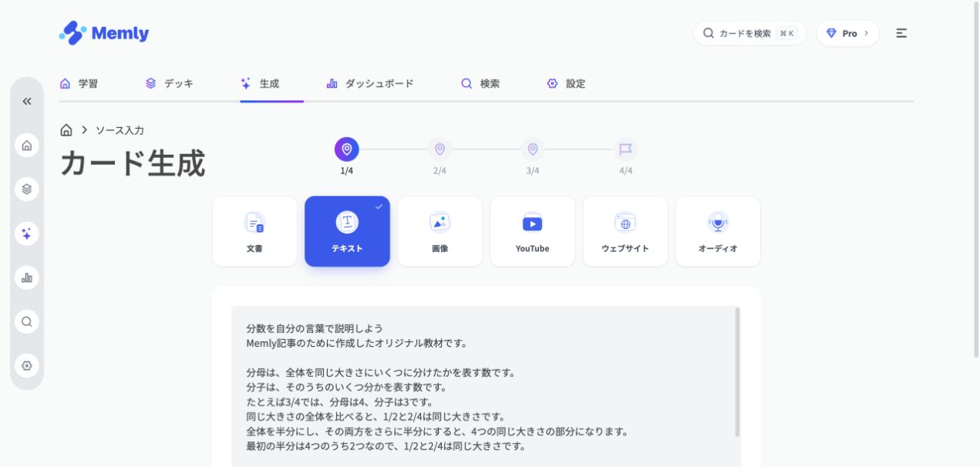Image resolution: width=980 pixels, height=467 pixels.
Task: Click the line starting 分子は、そのうちの
Action: pos(346,387)
